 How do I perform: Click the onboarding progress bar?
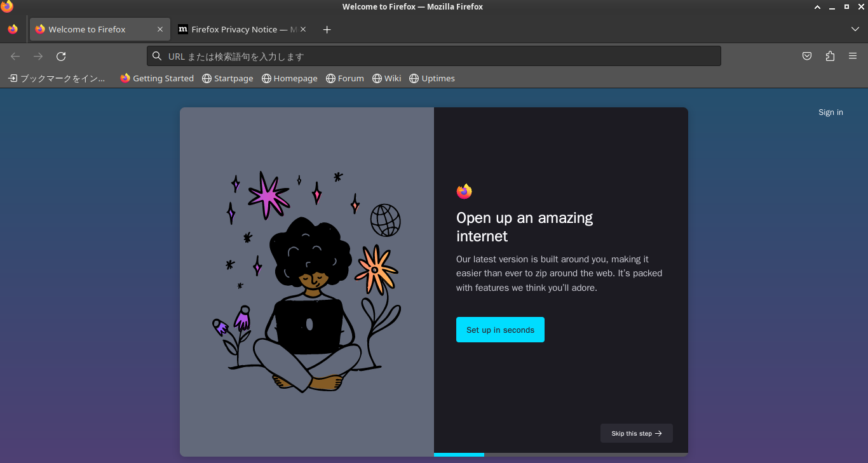tap(561, 455)
